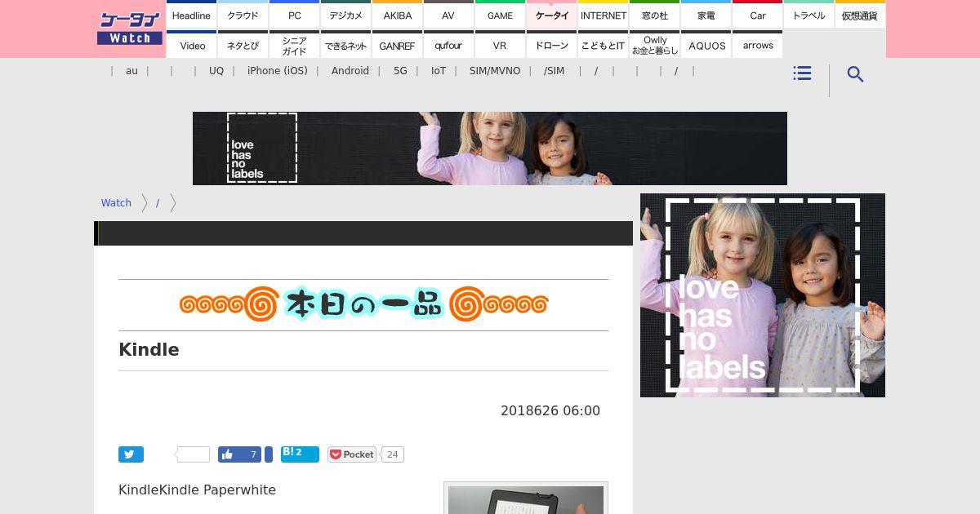The image size is (980, 514).
Task: Go to the 窓の杜 tab
Action: pyautogui.click(x=654, y=14)
